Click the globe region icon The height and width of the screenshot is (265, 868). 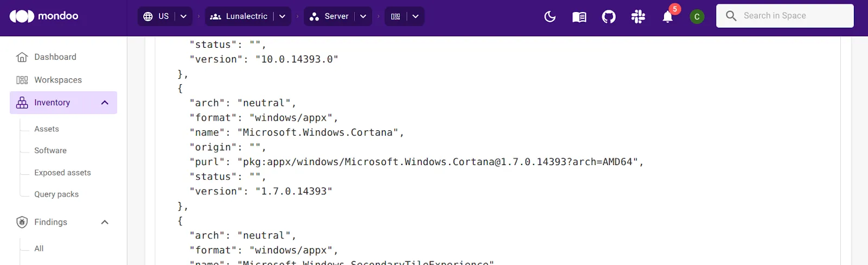[148, 16]
